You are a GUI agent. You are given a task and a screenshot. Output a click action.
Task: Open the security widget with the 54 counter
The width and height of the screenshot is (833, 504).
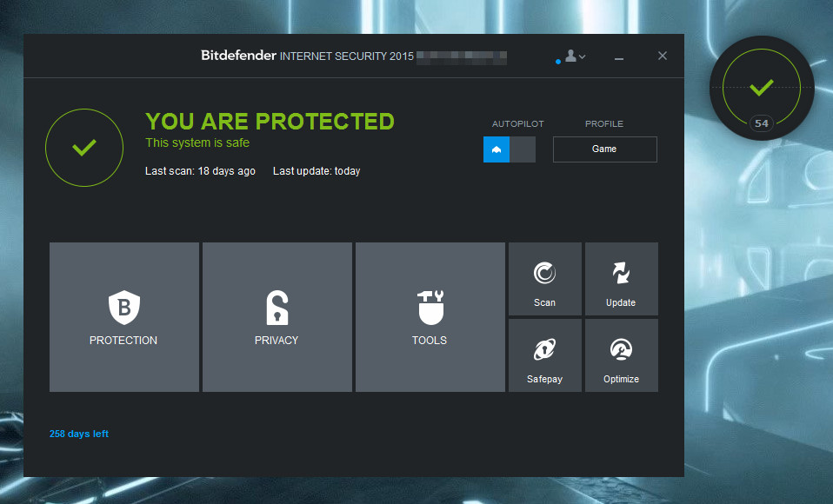click(762, 88)
